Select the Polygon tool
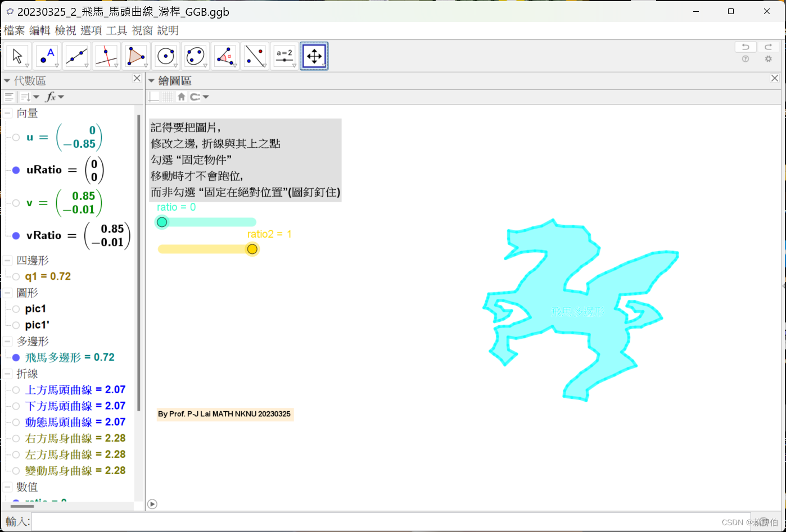The height and width of the screenshot is (532, 786). tap(136, 55)
